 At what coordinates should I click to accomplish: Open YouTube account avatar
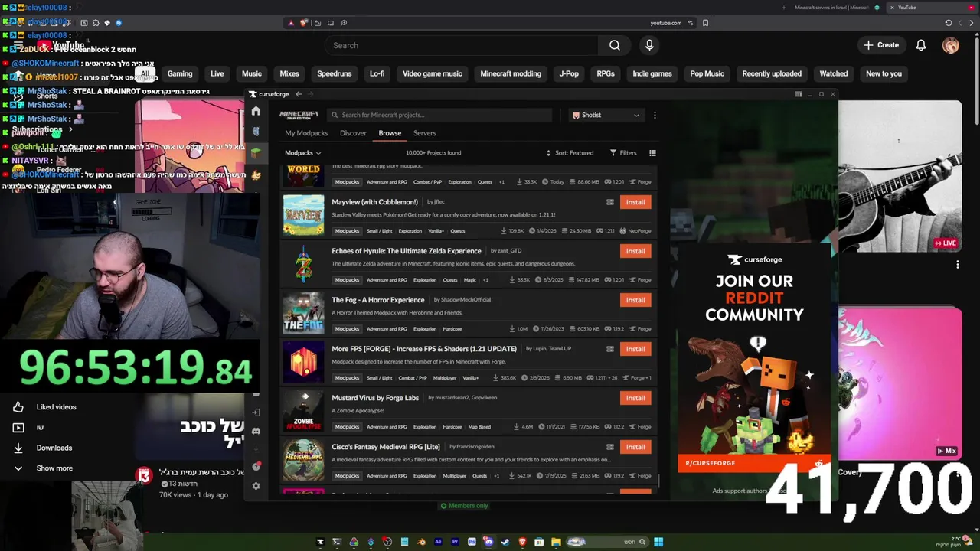950,45
